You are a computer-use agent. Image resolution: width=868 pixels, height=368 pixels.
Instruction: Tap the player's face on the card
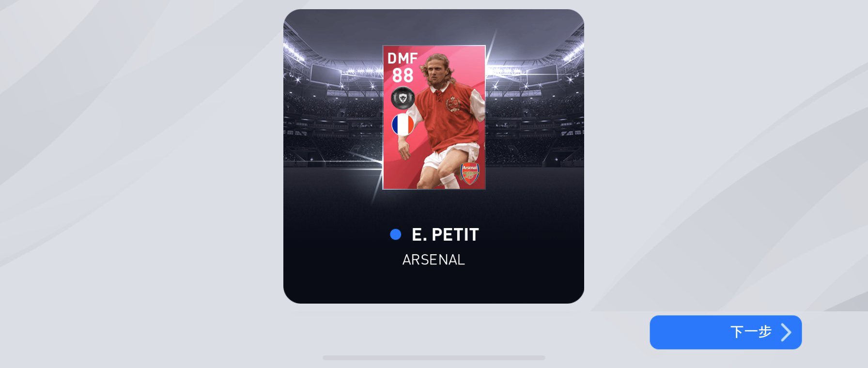click(438, 72)
